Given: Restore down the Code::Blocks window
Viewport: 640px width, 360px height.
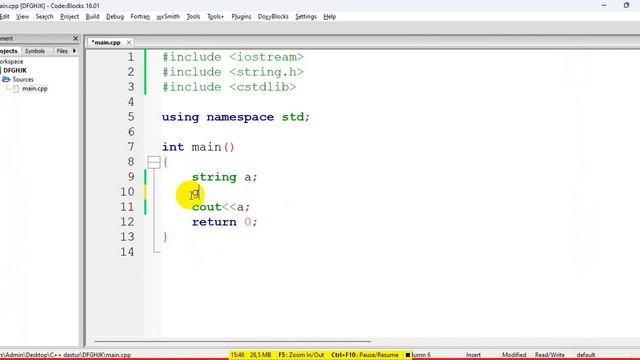Looking at the screenshot, I should [627, 5].
